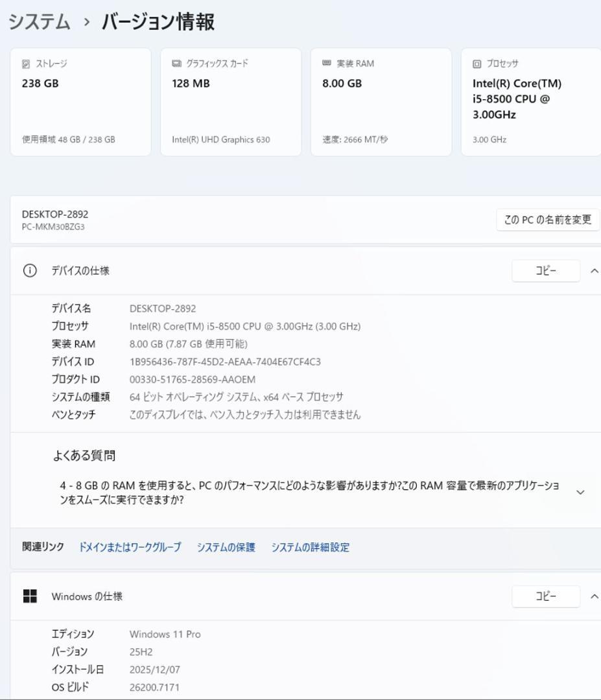Click the info icon beside デバイスの仕様

click(x=30, y=270)
